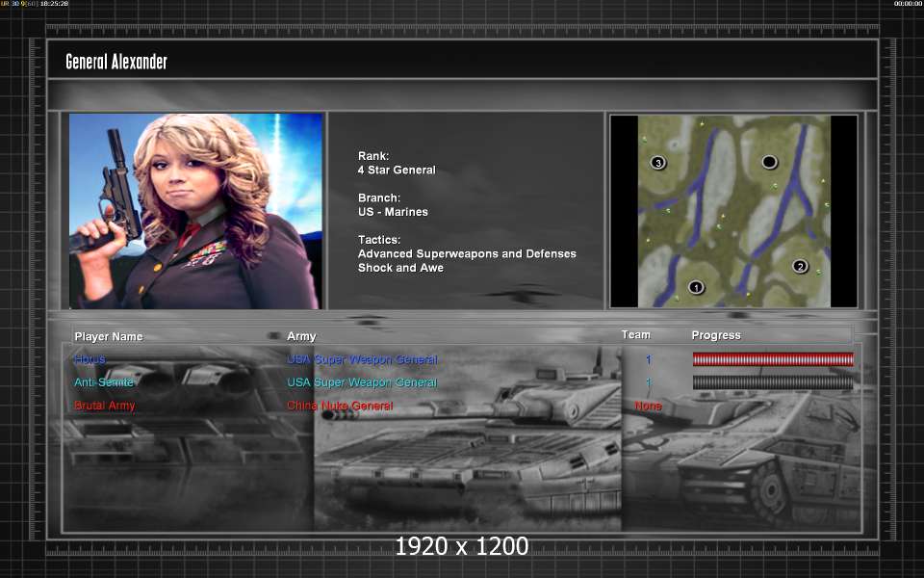Viewport: 924px width, 578px height.
Task: Click the Tactics: label
Action: click(x=379, y=240)
